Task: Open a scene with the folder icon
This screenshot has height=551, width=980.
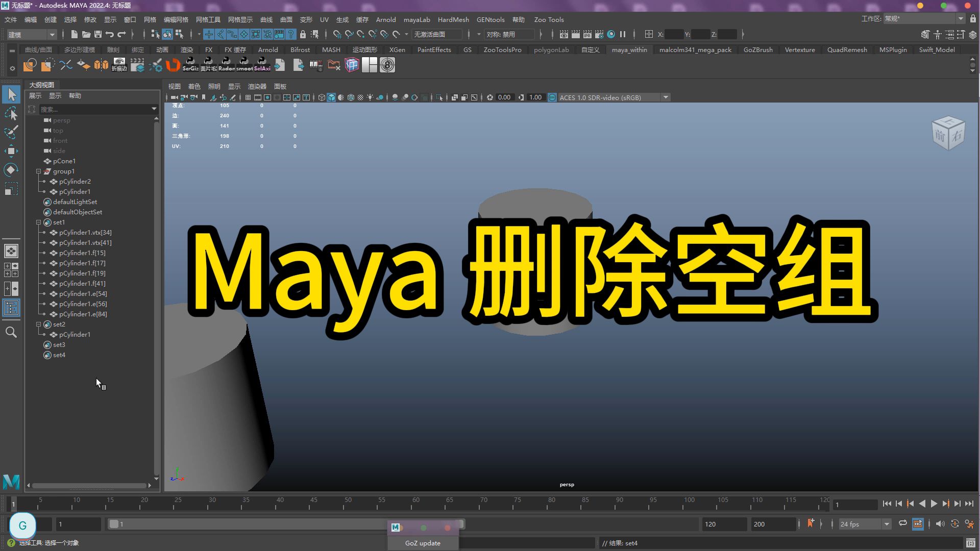Action: pyautogui.click(x=86, y=34)
